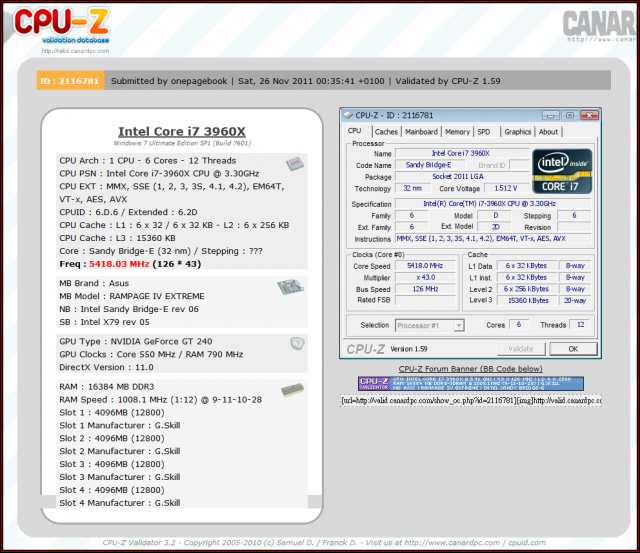Click the GPU Type NVIDIA GeForce GT 240 line

coord(136,342)
